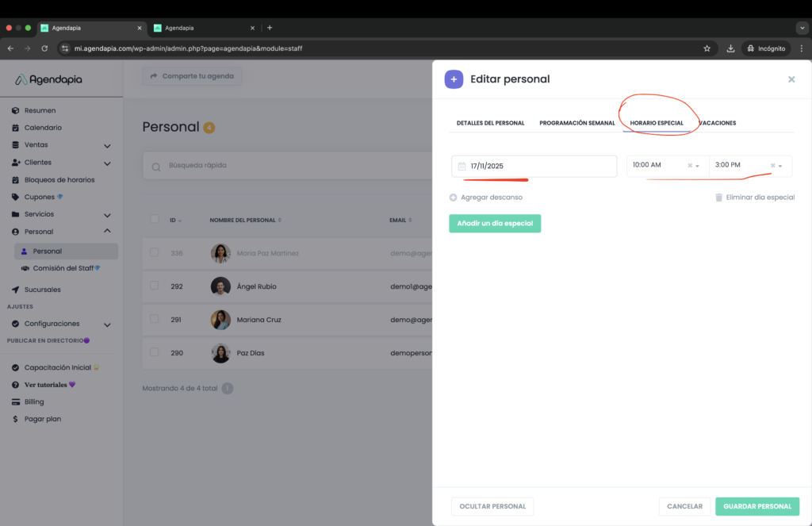Click the trash icon for Eliminar día especial
Screen dimensions: 812x526
718,198
